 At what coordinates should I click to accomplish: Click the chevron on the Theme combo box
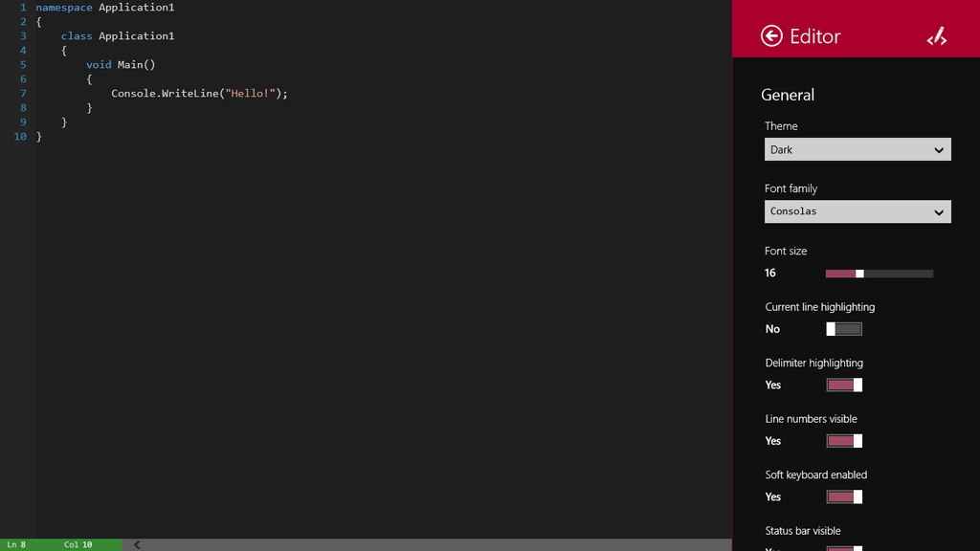(x=939, y=150)
